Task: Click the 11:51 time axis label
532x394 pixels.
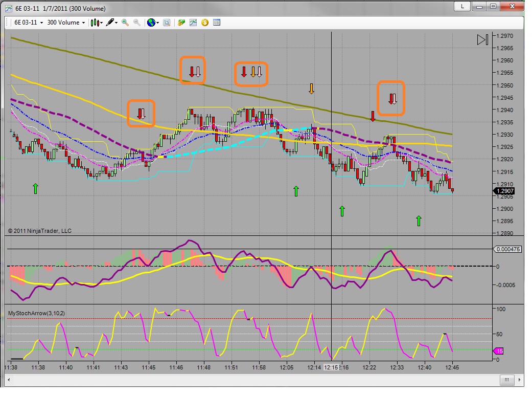Action: click(x=231, y=367)
